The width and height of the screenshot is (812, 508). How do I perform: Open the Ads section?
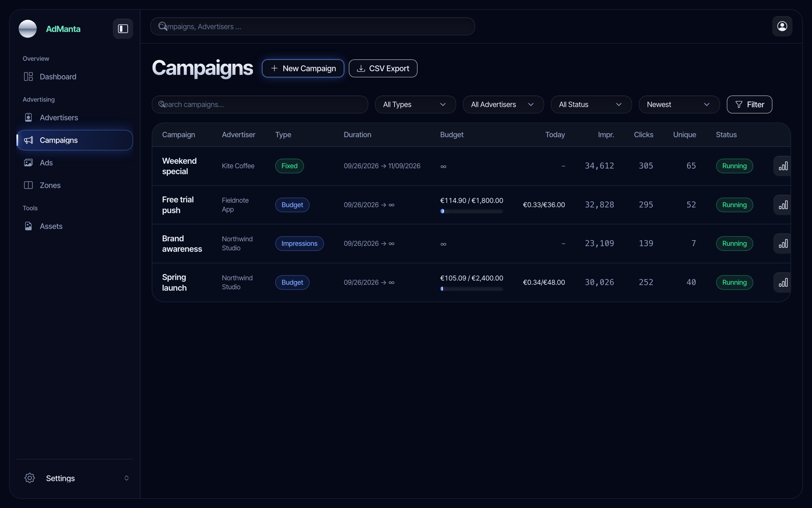click(x=75, y=163)
